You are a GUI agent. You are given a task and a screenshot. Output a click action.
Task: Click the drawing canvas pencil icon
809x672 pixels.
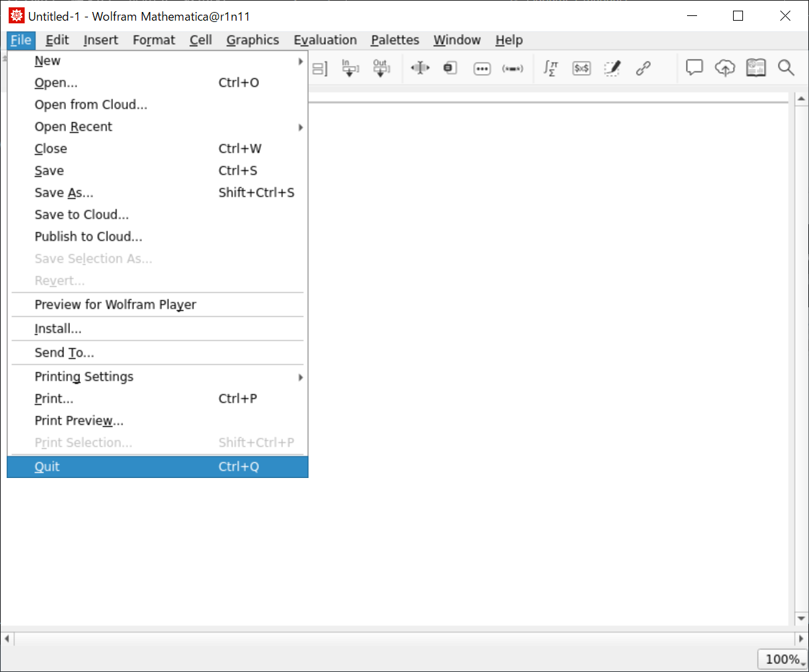click(x=612, y=68)
